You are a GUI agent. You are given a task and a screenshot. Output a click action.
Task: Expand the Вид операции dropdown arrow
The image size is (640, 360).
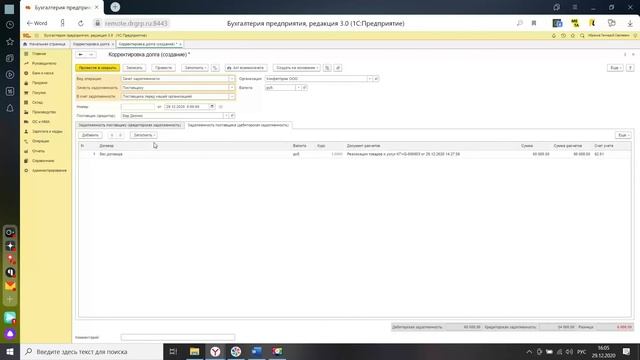(231, 78)
